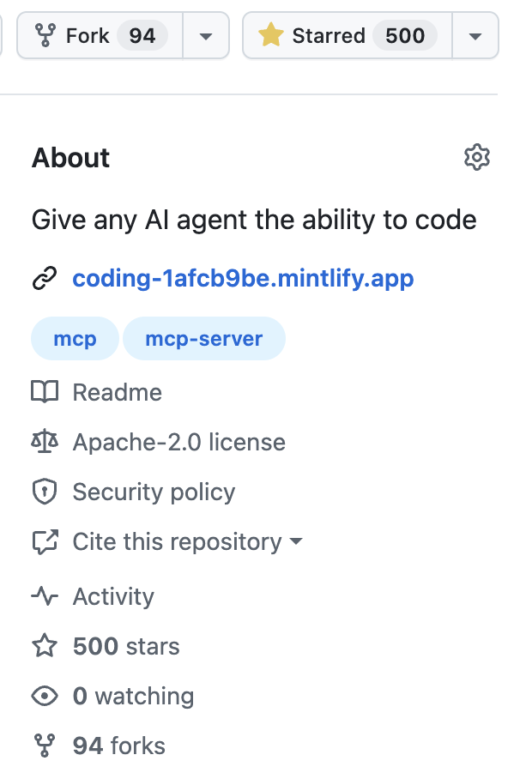
Task: Click the yellow star icon
Action: 271,35
